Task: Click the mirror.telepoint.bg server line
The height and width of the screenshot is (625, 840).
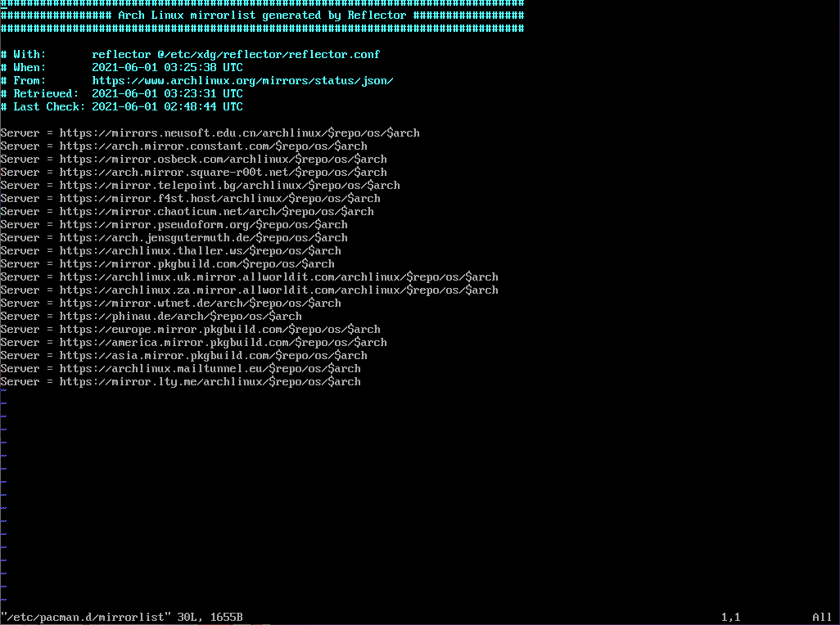Action: 200,185
